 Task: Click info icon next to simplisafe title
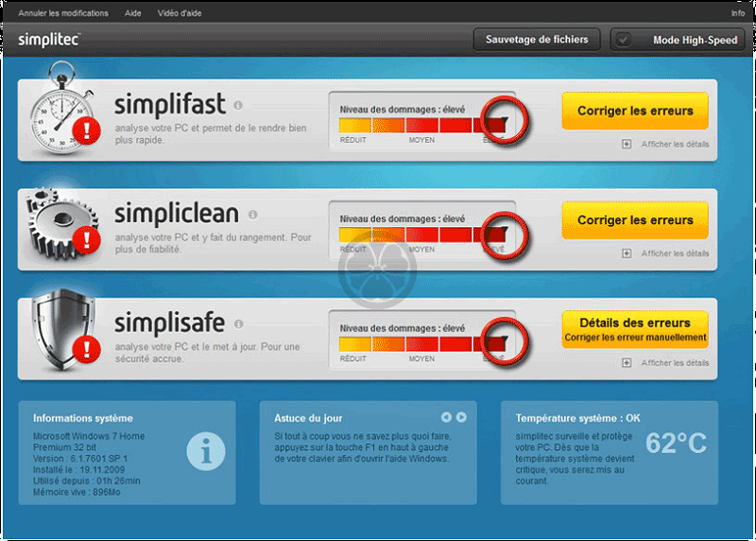coord(238,324)
